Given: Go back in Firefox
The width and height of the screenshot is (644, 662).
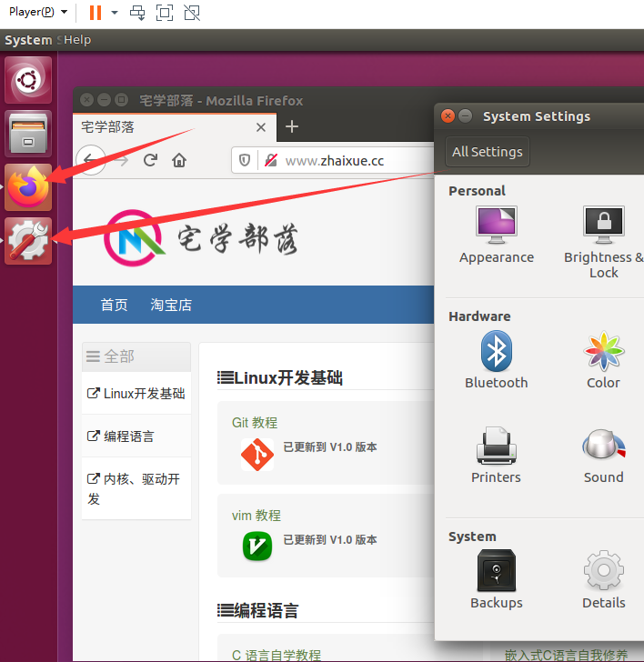Looking at the screenshot, I should (x=90, y=160).
